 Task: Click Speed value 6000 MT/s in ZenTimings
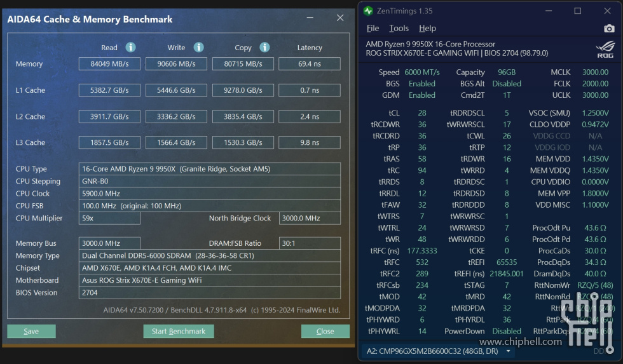tap(422, 72)
